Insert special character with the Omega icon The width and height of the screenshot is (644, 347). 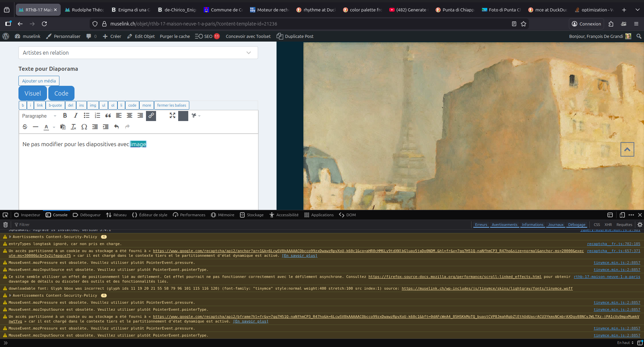pyautogui.click(x=84, y=127)
